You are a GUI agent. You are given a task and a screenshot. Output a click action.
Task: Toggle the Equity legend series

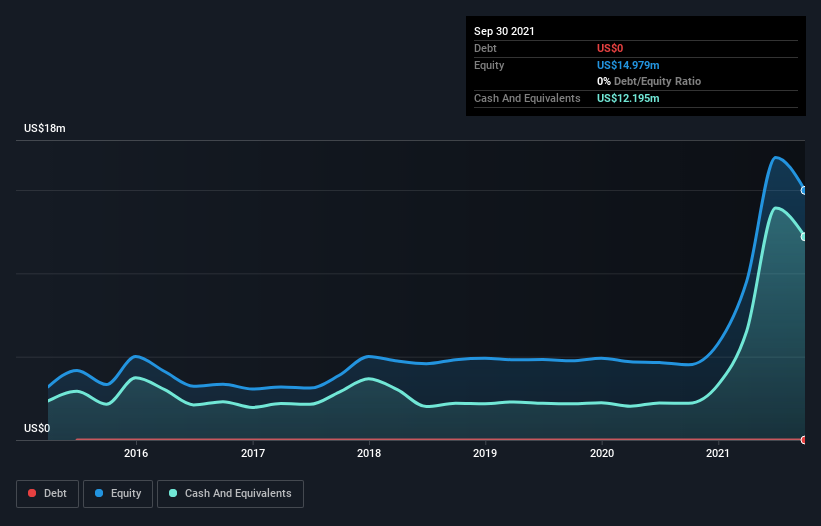point(118,493)
